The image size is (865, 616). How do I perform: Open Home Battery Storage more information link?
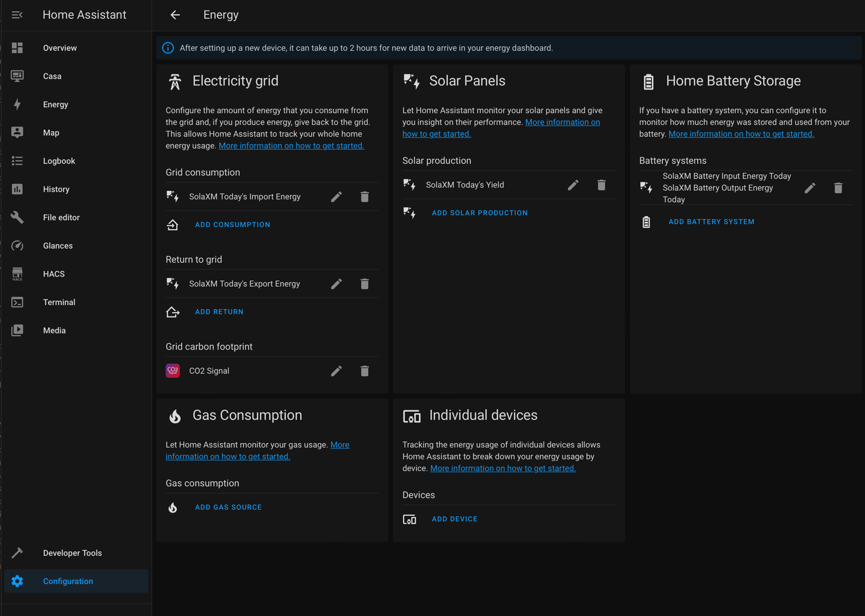pos(741,134)
